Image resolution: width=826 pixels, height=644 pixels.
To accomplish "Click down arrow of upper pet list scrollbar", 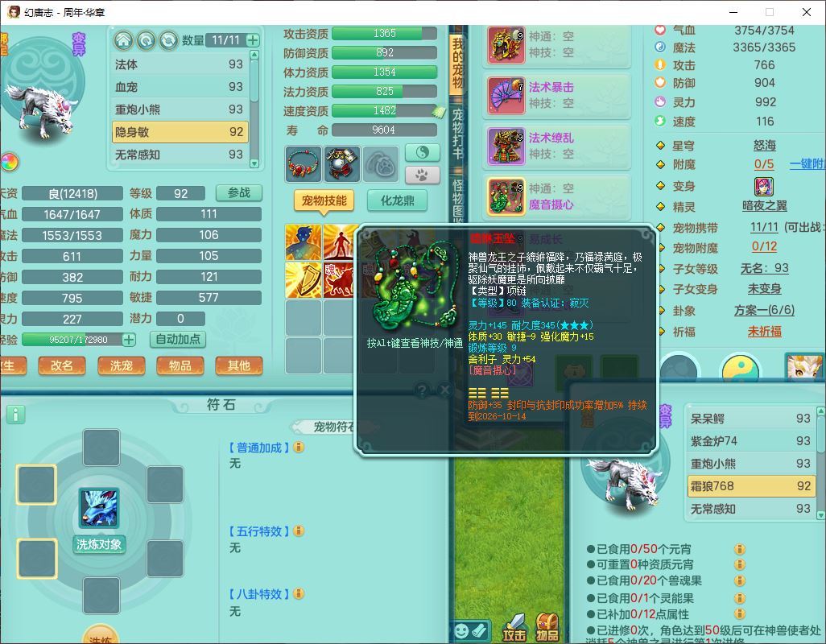I will point(254,163).
